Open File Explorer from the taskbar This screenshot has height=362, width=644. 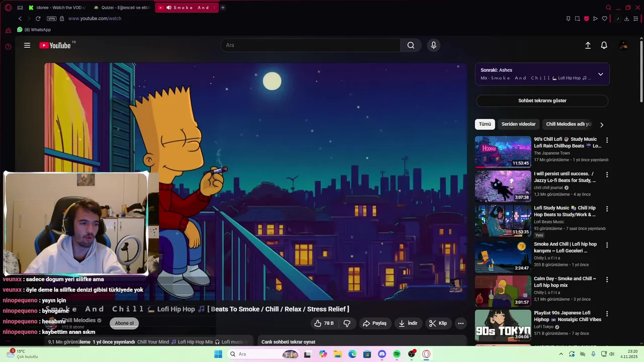click(x=338, y=354)
